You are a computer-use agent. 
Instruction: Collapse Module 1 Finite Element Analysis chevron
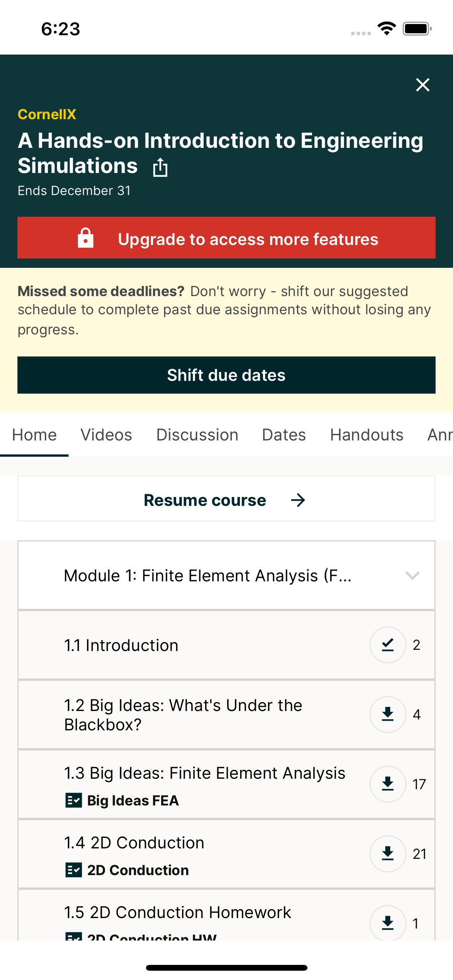point(412,576)
